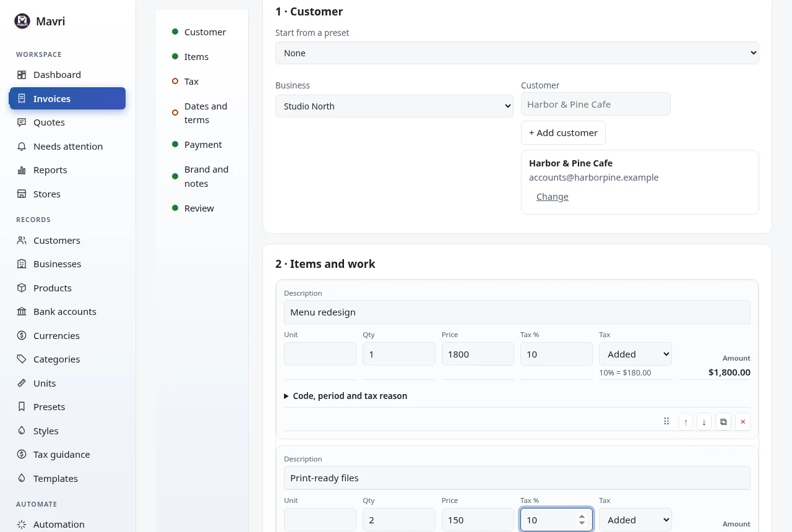Click the Mavri logo icon
Screen dimensions: 792x532
click(x=22, y=22)
